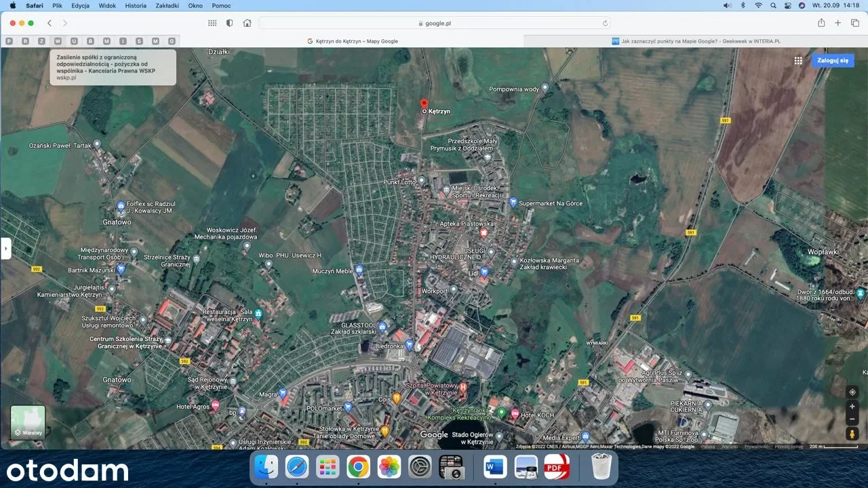Click the Hotel KOCH map marker
Screen dimensions: 868x488
(515, 413)
